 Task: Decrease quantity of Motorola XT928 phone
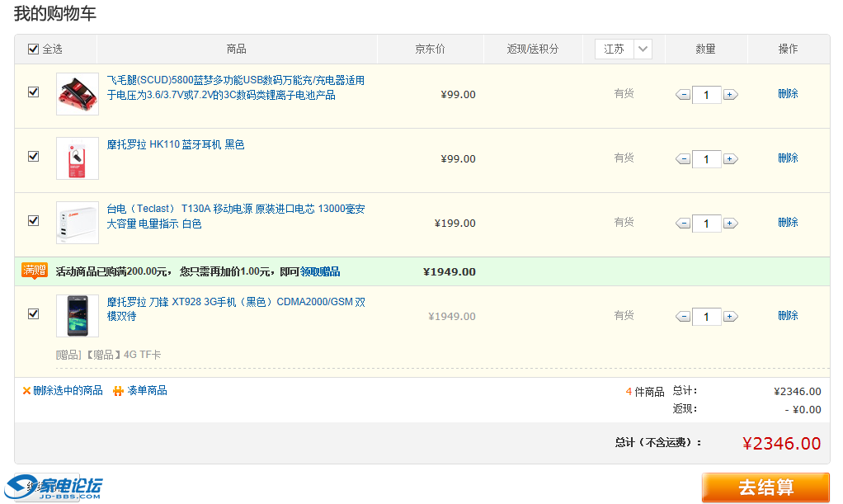682,317
